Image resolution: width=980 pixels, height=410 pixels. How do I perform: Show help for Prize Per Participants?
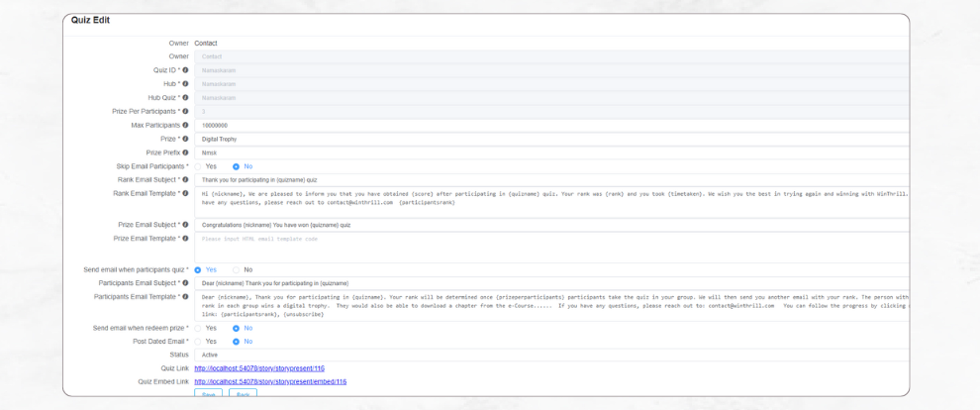point(185,112)
